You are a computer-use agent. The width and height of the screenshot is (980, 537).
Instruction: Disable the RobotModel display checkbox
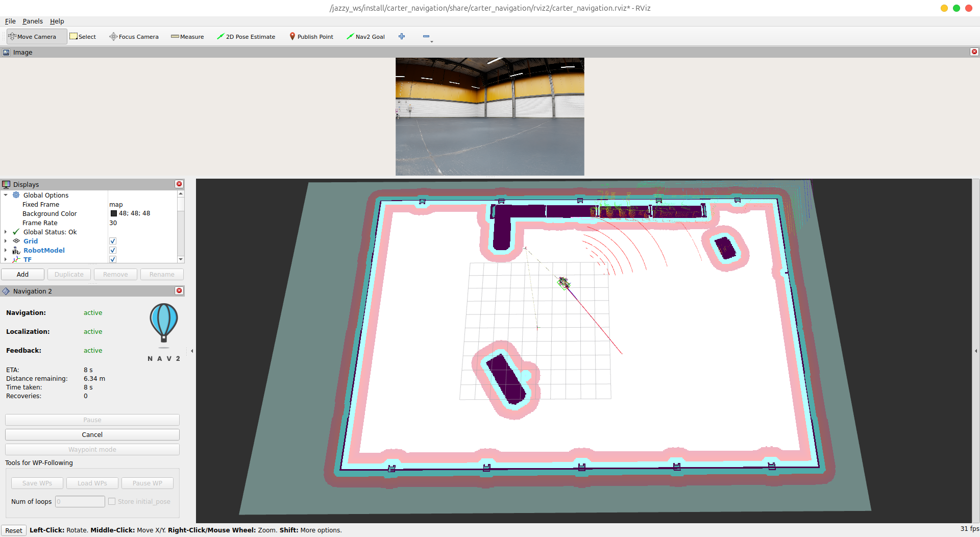tap(113, 250)
